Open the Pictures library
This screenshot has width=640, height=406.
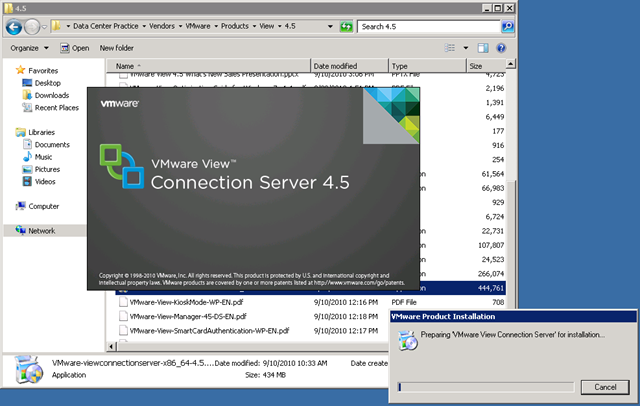point(41,169)
